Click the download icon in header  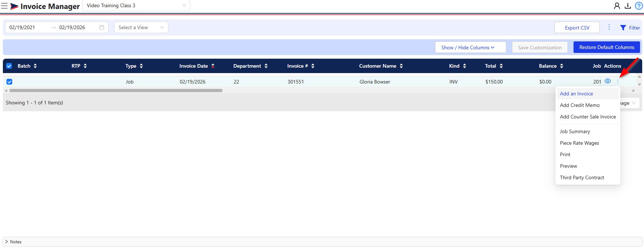[627, 6]
